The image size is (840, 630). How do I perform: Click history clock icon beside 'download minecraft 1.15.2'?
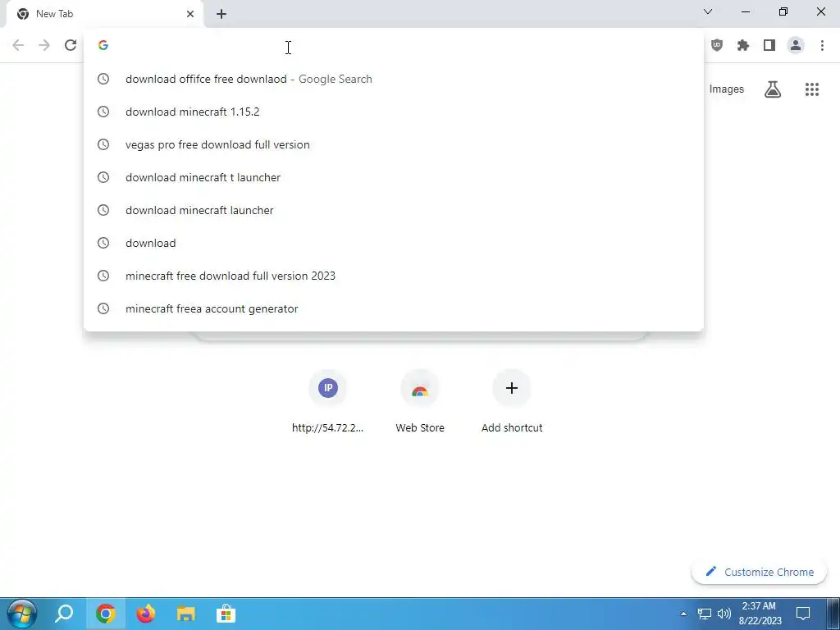tap(103, 112)
